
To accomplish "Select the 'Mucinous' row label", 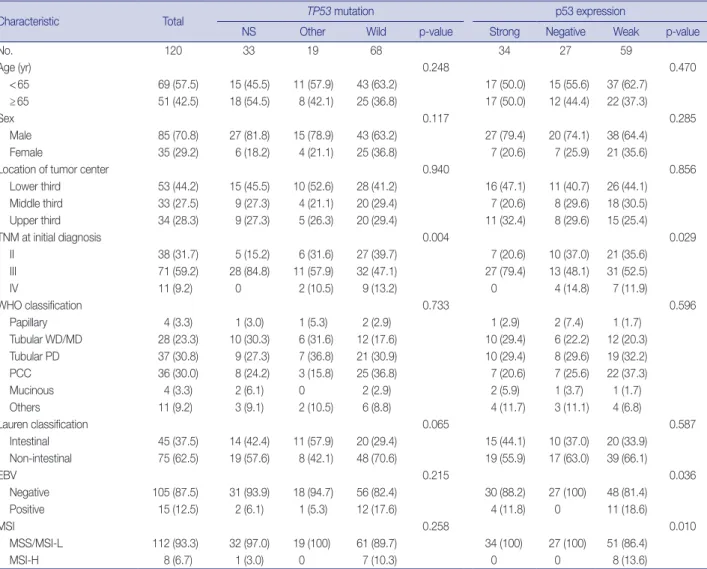I will 31,390.
